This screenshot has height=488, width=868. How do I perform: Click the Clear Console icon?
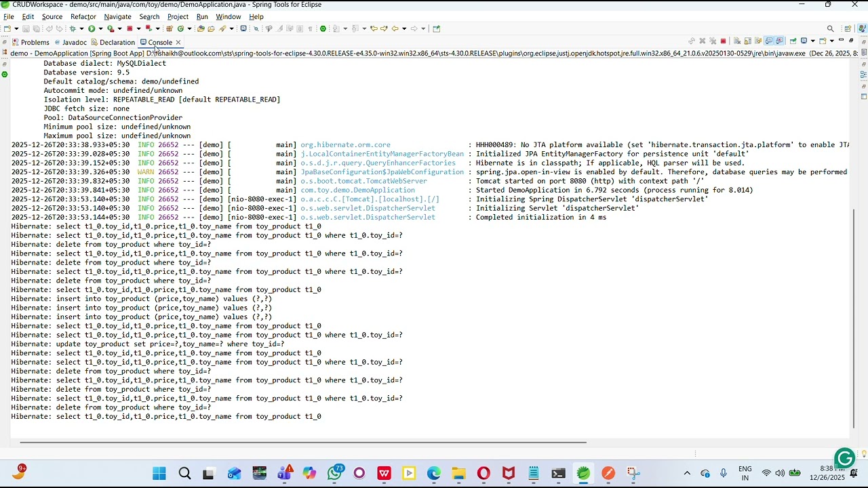737,41
